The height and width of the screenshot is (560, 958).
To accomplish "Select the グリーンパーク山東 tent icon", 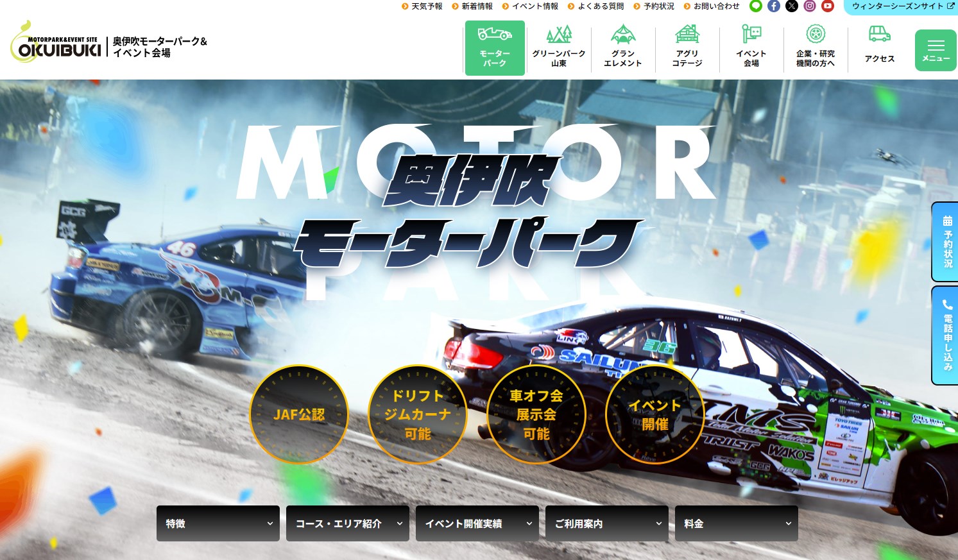I will pos(559,35).
